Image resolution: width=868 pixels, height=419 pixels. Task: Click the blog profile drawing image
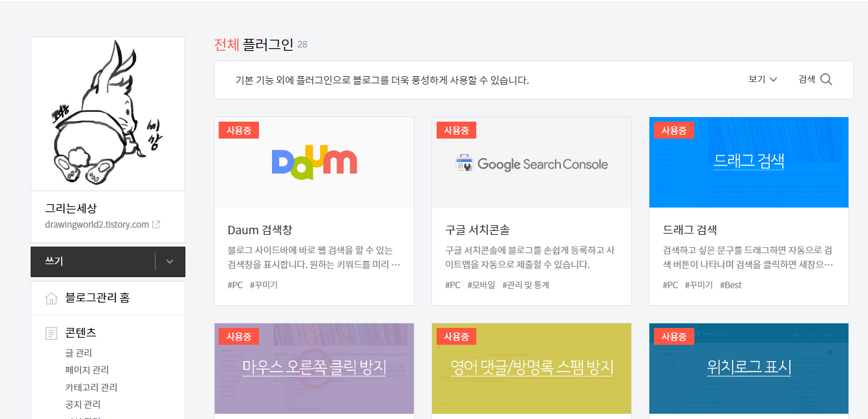click(108, 114)
